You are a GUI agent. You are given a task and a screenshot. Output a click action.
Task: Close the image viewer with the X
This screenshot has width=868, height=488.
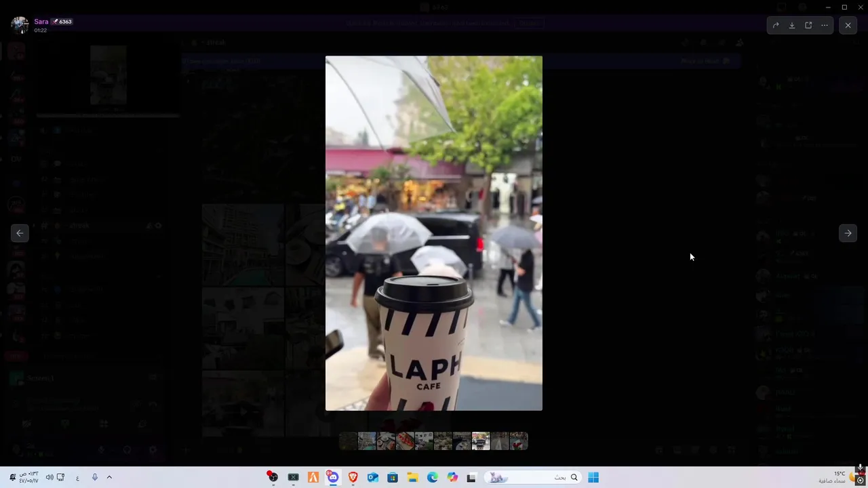[848, 25]
